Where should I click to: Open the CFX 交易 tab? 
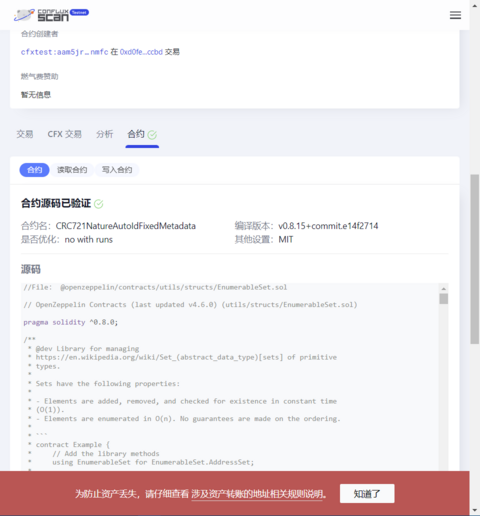point(65,134)
